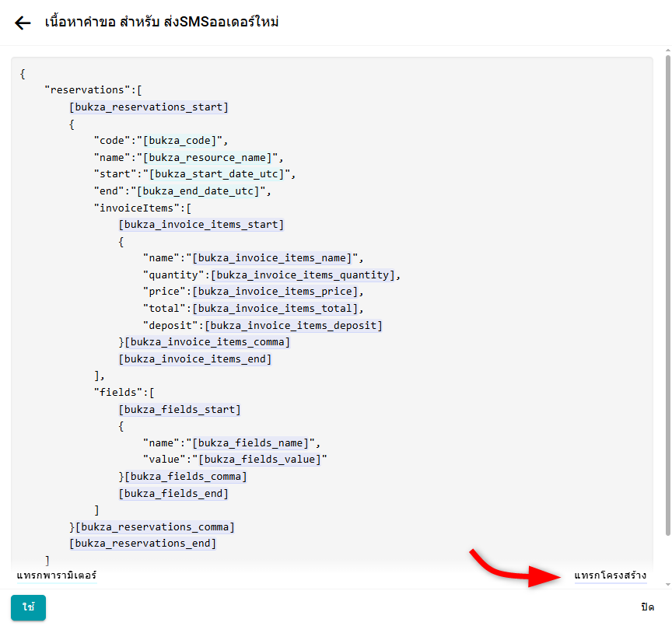The height and width of the screenshot is (626, 672).
Task: Open the แทรกพารามิเตอร์ insert parameter link
Action: [x=57, y=575]
